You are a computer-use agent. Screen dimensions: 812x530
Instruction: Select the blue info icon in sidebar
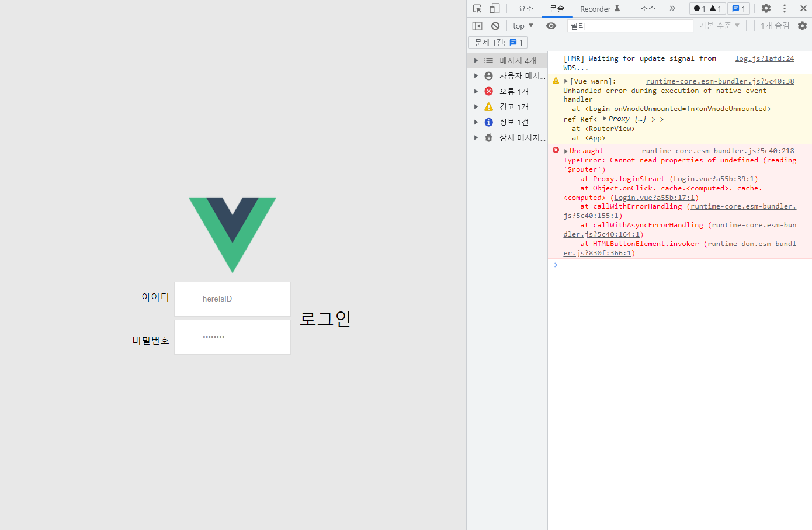tap(489, 122)
